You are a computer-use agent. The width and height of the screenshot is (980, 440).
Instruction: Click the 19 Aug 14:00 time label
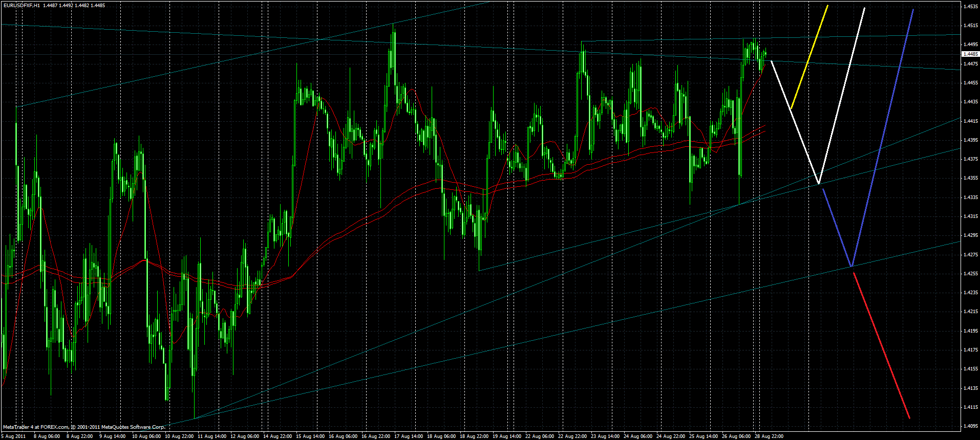pyautogui.click(x=507, y=436)
